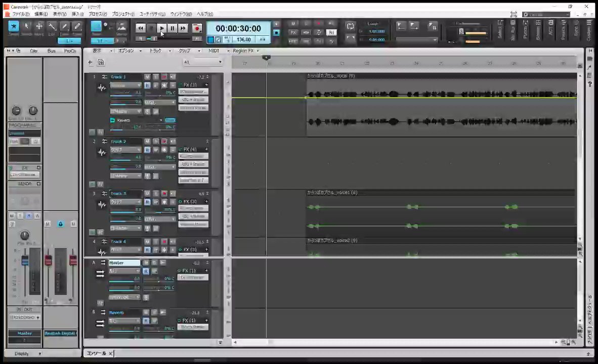Viewport: 598px width, 364px height.
Task: Click the Record transport button
Action: coord(197,28)
